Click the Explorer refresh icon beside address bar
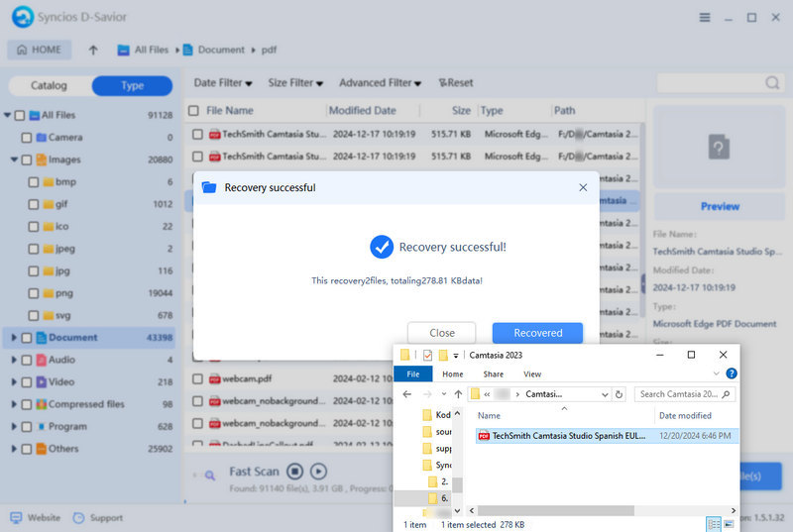Image resolution: width=793 pixels, height=532 pixels. (619, 394)
